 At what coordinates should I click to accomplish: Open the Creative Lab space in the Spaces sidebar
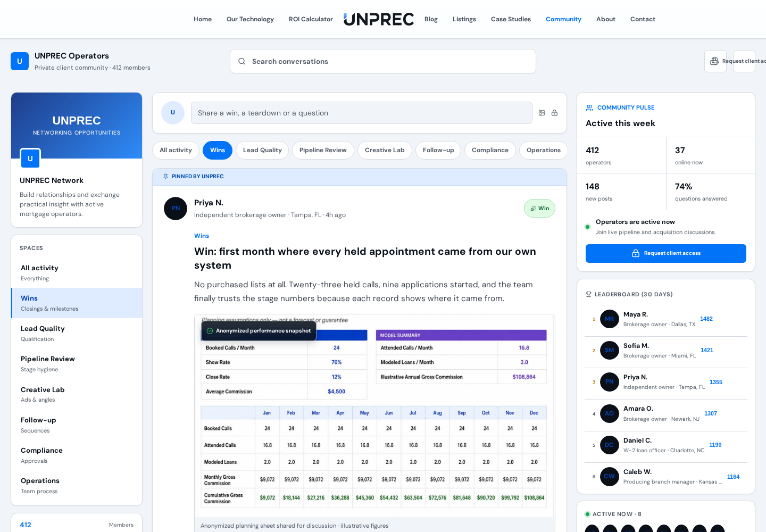point(77,395)
